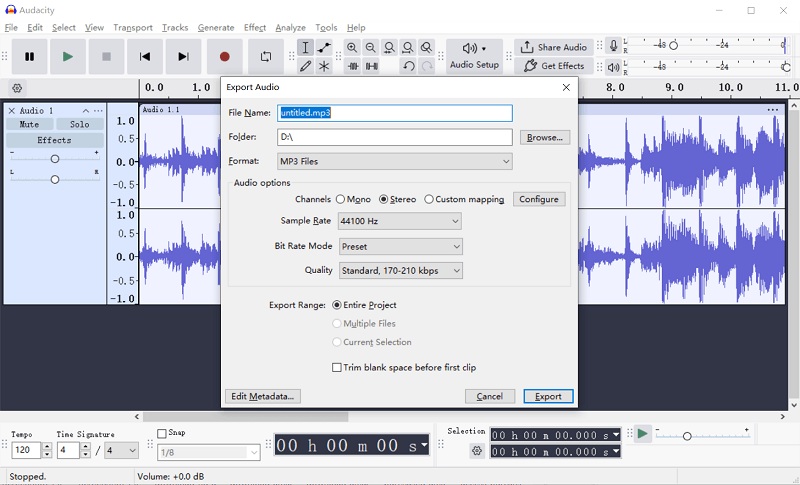Screen dimensions: 800x485
Task: Click the playback meter speaker icon
Action: click(614, 67)
